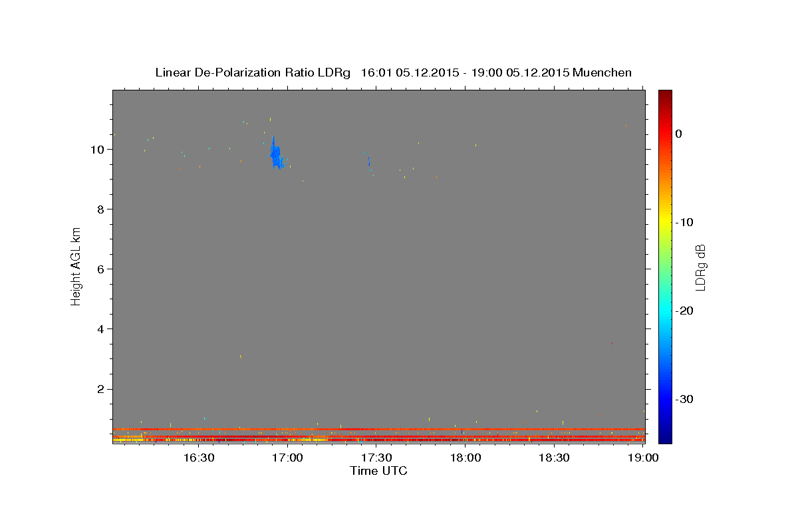Click the red-orange ground clutter band at the bottom
Viewport: 798px width, 532px height.
click(x=379, y=435)
